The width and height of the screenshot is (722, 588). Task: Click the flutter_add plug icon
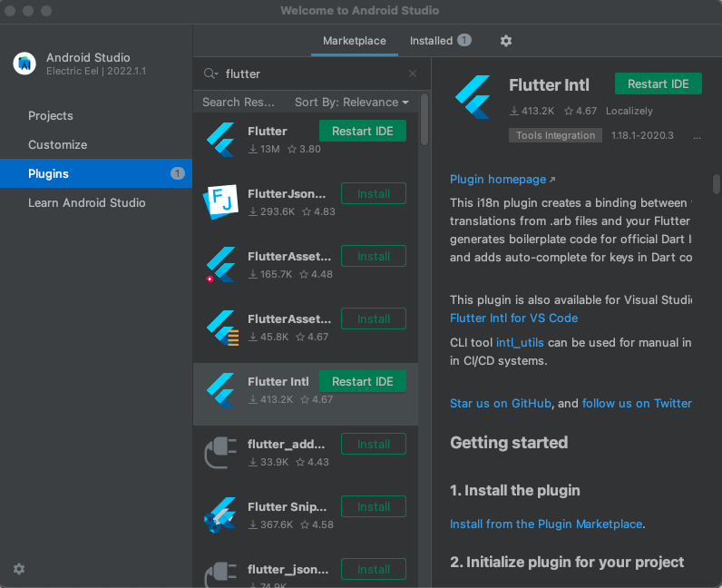pos(220,453)
